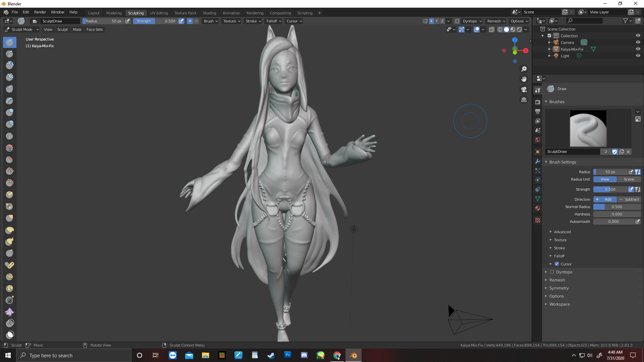Open the Render properties tab
644x362 pixels.
[537, 102]
